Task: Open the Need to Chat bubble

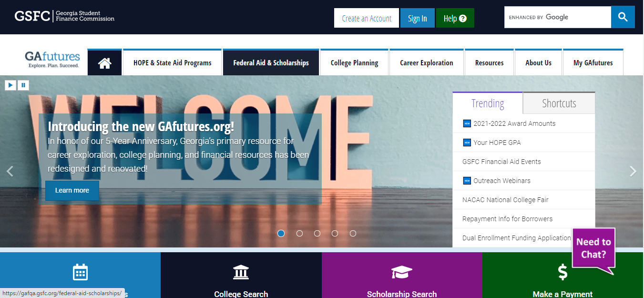Action: [x=593, y=250]
